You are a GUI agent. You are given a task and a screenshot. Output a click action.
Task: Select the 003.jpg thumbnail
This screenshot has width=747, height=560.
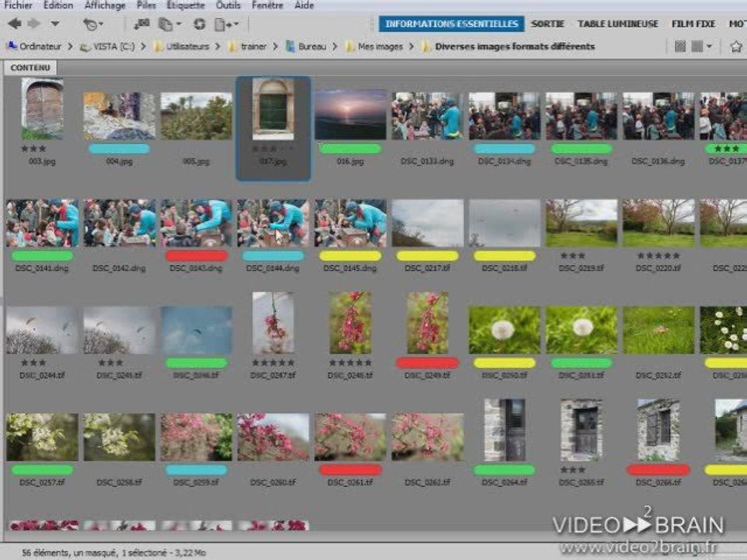click(42, 109)
